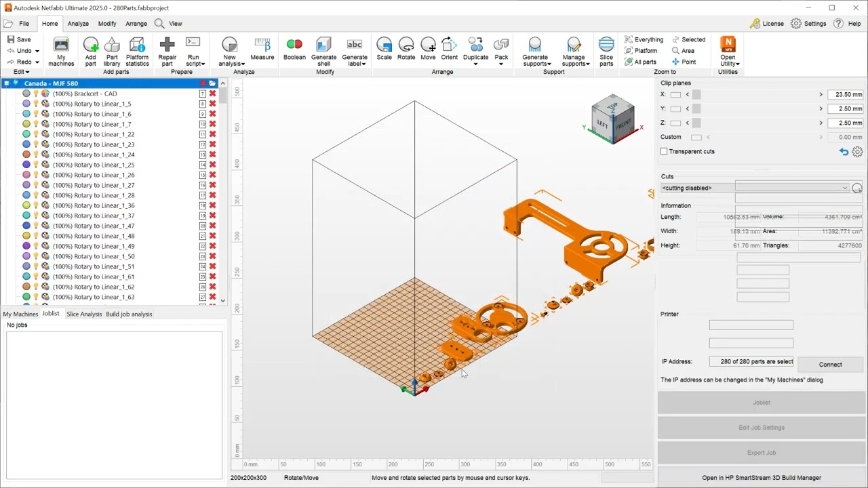Select the Rotate tool
The width and height of the screenshot is (868, 488).
[406, 49]
